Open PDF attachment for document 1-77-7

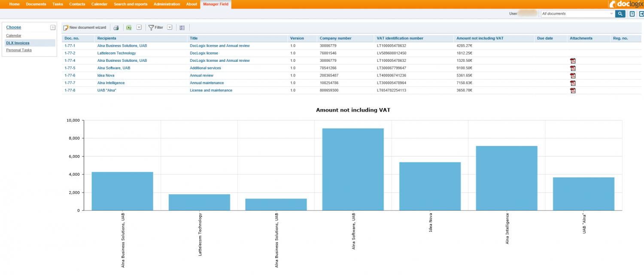[573, 83]
